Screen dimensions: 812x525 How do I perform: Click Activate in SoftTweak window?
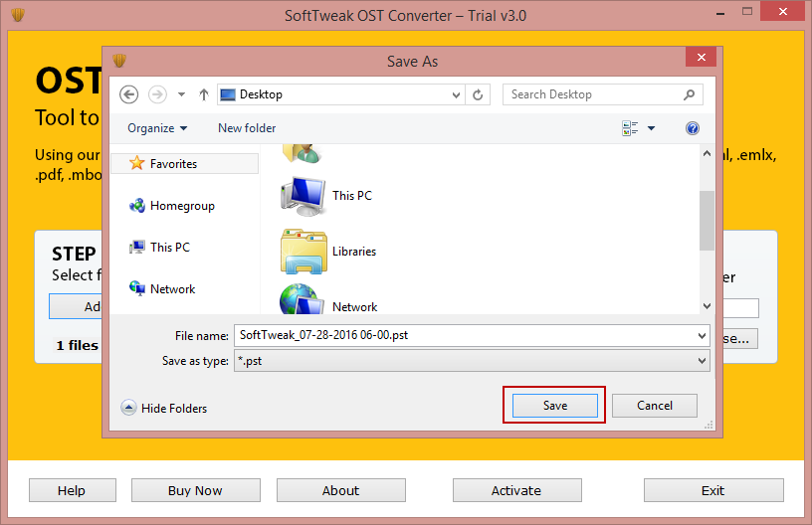(x=516, y=490)
